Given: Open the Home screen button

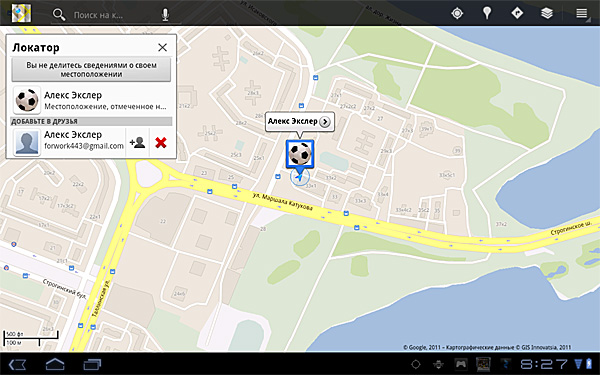Looking at the screenshot, I should 55,364.
